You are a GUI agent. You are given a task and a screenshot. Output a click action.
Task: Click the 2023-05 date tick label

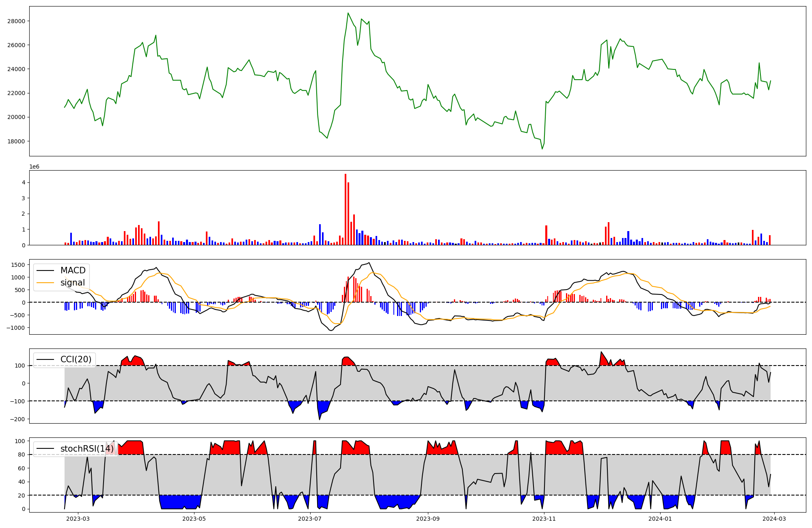[194, 519]
